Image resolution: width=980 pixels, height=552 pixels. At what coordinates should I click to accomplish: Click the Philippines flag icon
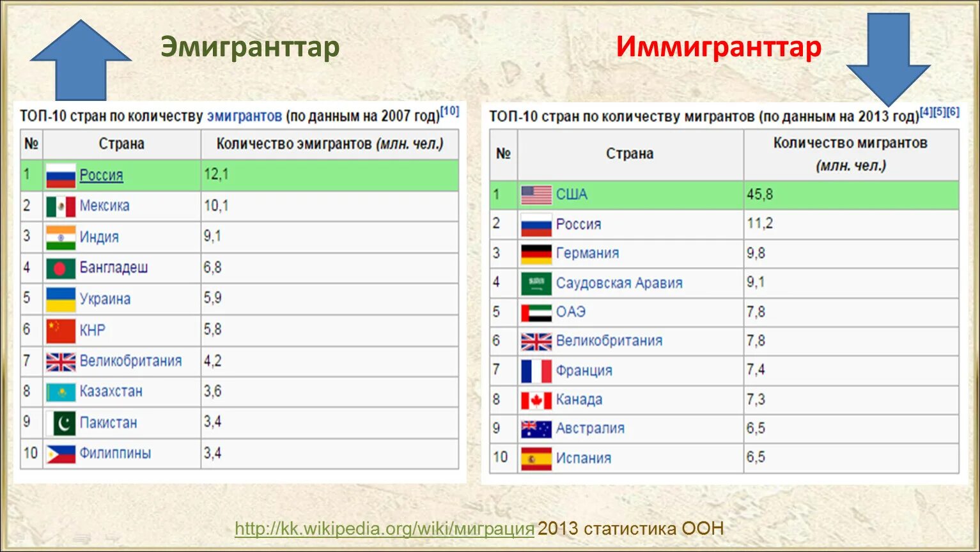(x=61, y=454)
